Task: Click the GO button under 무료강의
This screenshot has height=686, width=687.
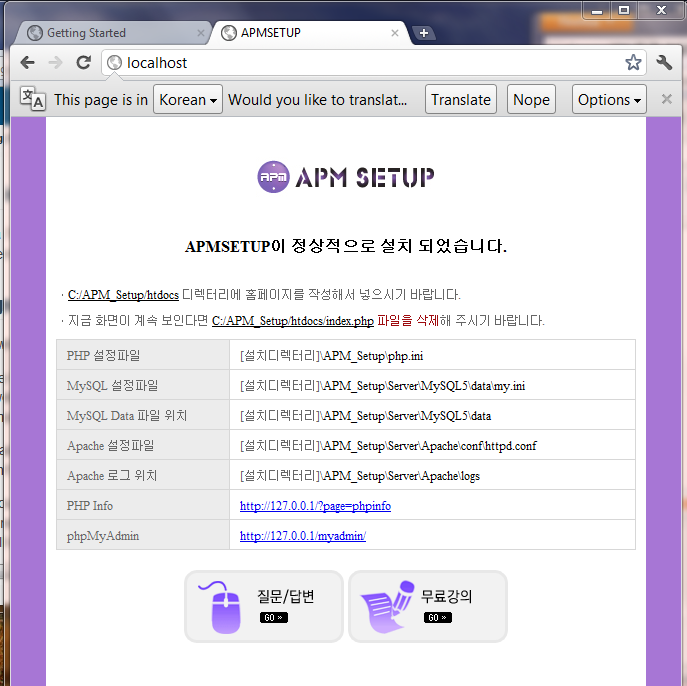Action: pos(438,618)
